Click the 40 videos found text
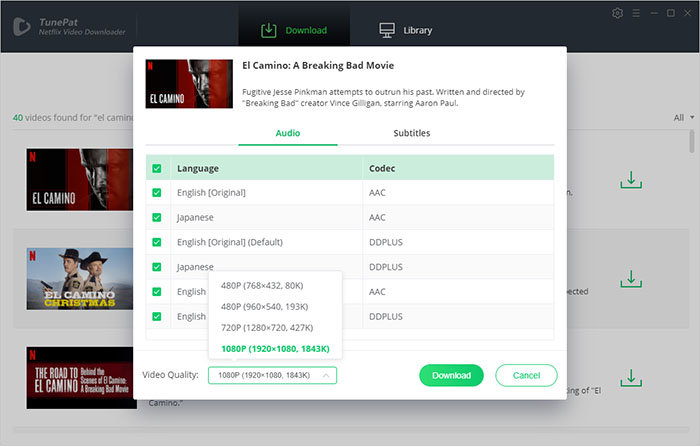The image size is (700, 446). pos(73,117)
